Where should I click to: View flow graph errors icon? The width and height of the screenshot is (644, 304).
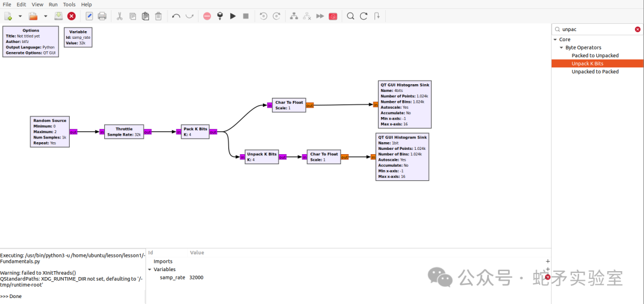[x=207, y=16]
